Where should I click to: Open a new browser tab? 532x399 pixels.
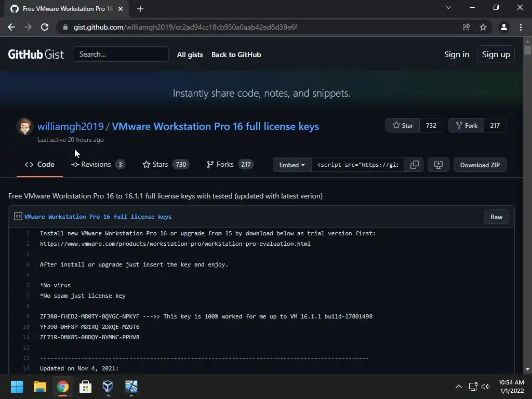point(140,9)
